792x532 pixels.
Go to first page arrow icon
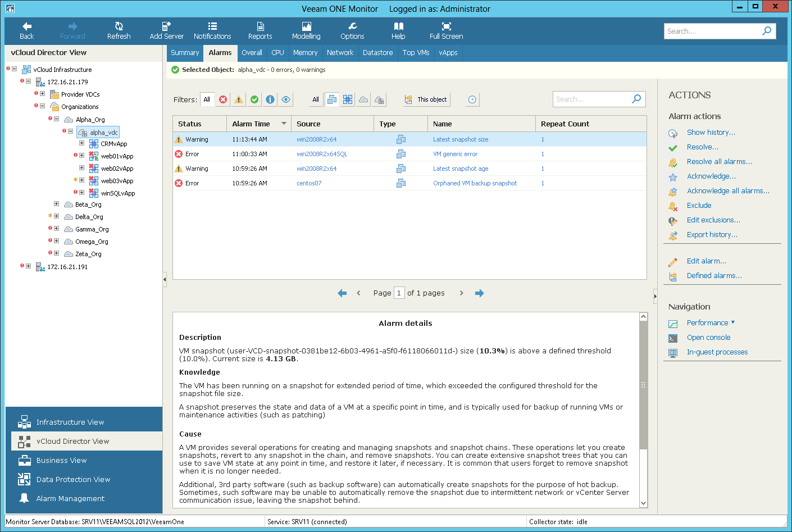(x=342, y=293)
